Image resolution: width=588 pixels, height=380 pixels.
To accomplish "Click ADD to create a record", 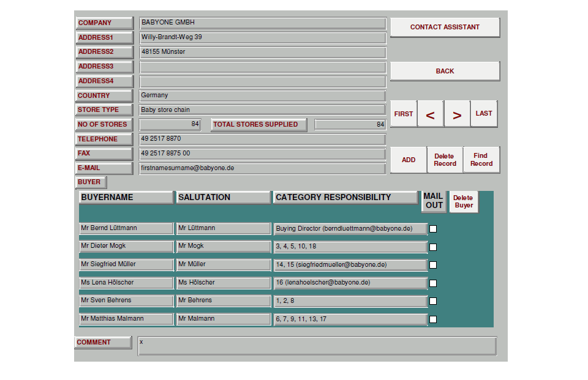I will pyautogui.click(x=409, y=160).
